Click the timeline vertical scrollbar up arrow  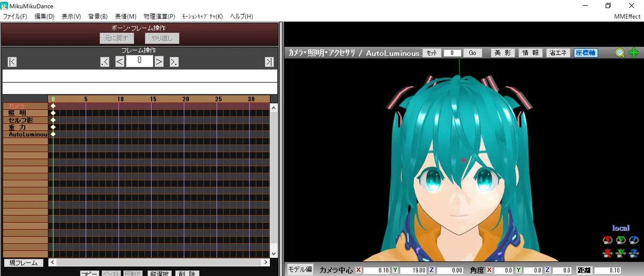[274, 107]
